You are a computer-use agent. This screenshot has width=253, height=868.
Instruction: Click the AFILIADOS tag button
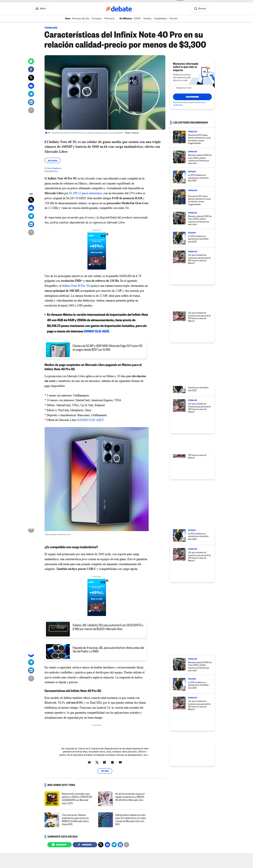click(52, 161)
